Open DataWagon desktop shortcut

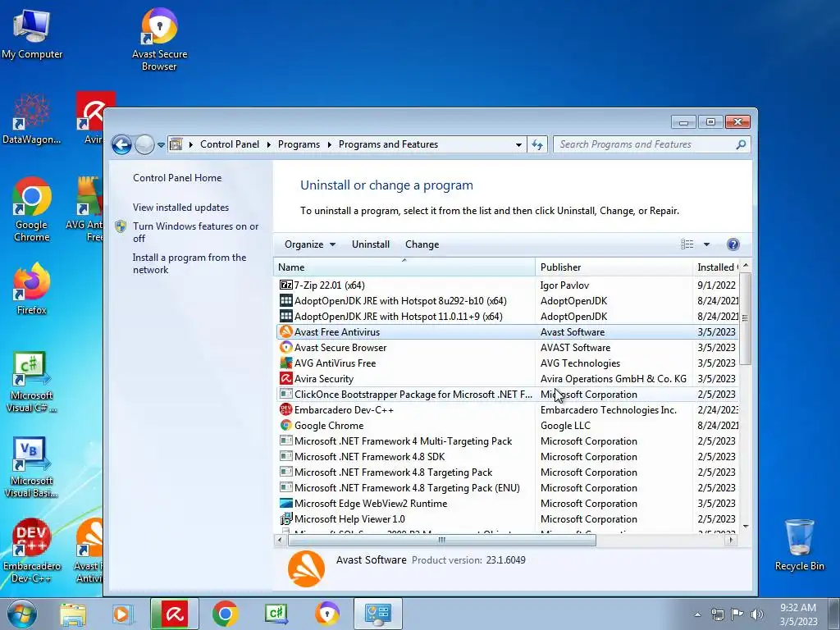click(32, 119)
